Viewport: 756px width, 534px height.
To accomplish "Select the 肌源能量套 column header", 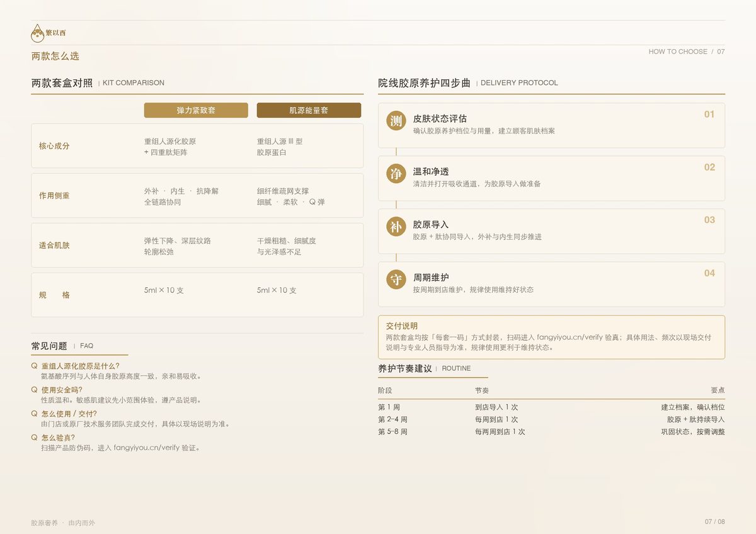I will pos(309,110).
